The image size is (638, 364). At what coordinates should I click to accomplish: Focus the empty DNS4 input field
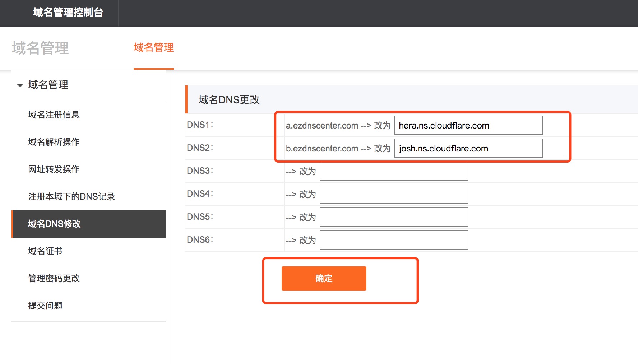[394, 194]
